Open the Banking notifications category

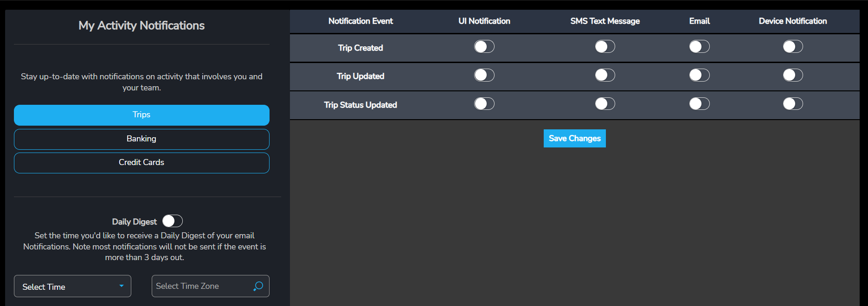pos(141,139)
